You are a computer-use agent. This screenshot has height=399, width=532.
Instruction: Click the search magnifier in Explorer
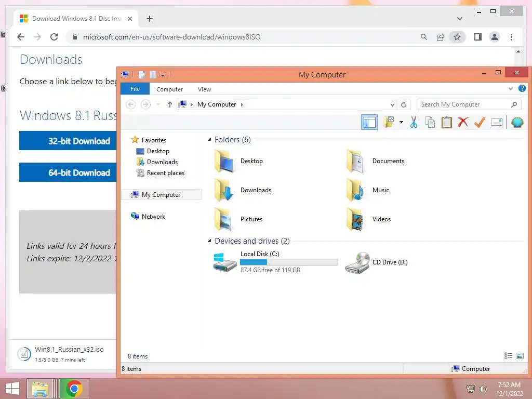[x=514, y=104]
